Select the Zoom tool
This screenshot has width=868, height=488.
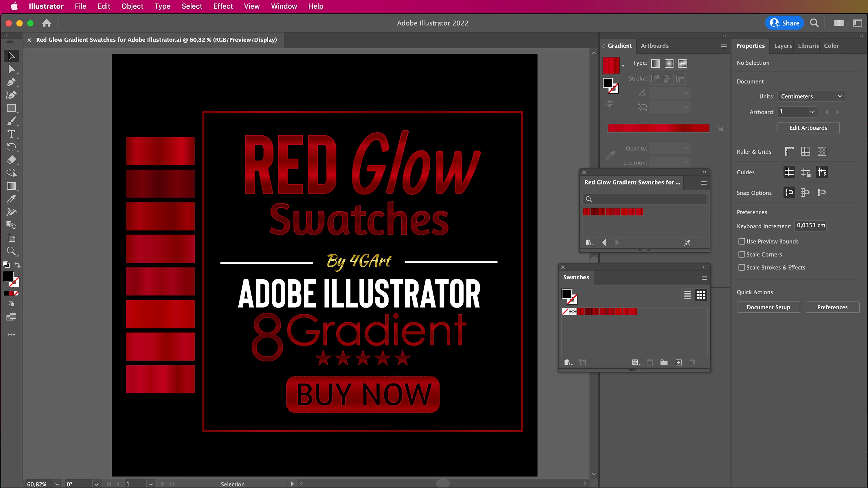tap(11, 251)
